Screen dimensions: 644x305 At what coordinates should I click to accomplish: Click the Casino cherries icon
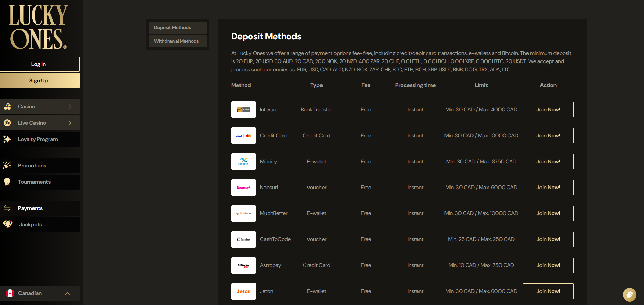click(7, 107)
